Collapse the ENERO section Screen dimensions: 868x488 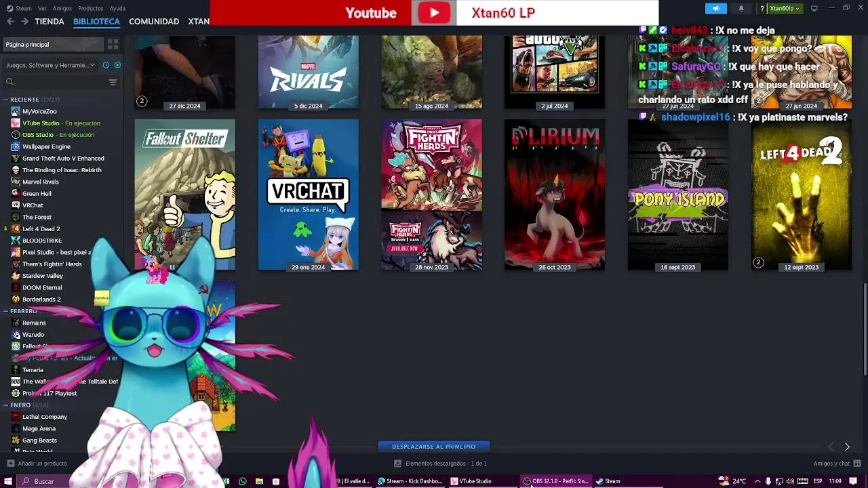point(5,405)
